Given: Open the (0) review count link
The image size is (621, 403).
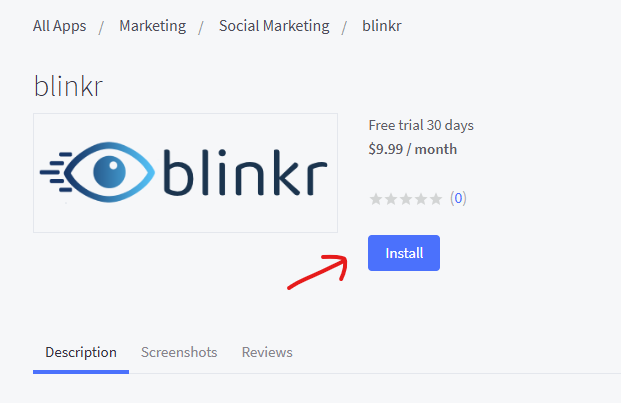Looking at the screenshot, I should click(458, 198).
